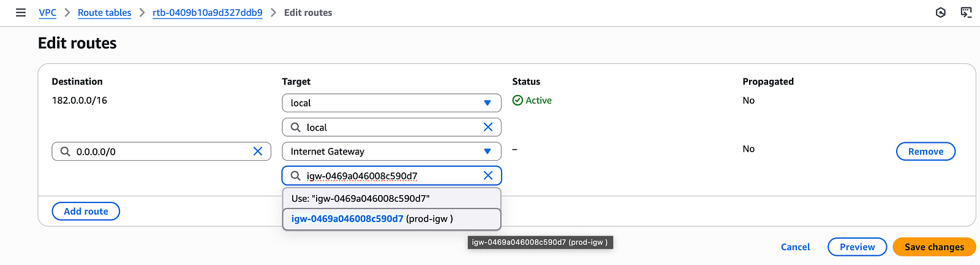The width and height of the screenshot is (980, 265).
Task: Click the Edit routes page heading
Action: tap(77, 43)
